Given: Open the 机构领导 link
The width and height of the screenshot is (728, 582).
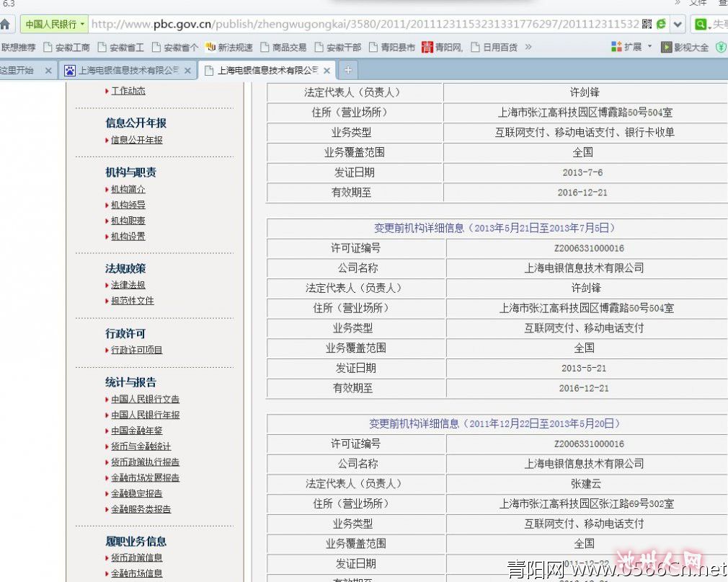Looking at the screenshot, I should (128, 205).
